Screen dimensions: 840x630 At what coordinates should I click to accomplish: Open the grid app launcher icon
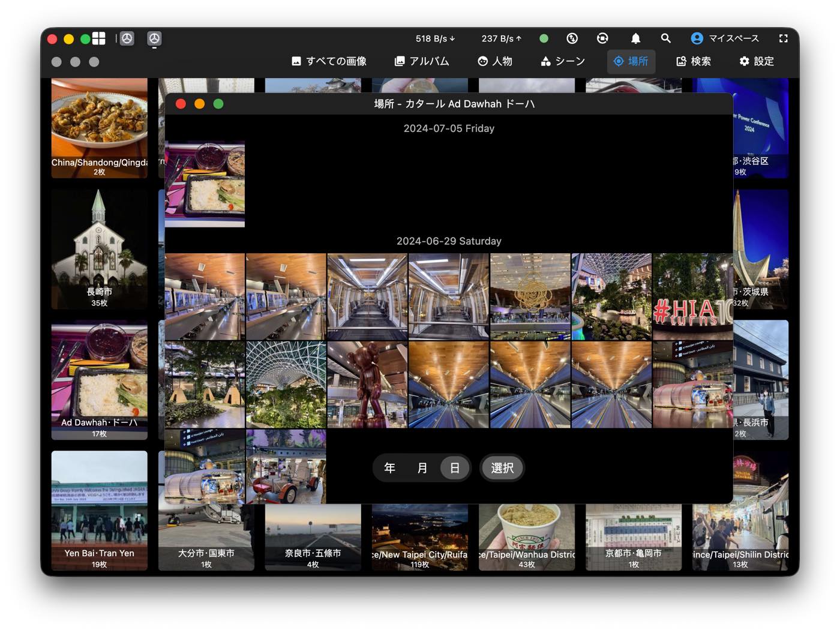click(x=99, y=38)
